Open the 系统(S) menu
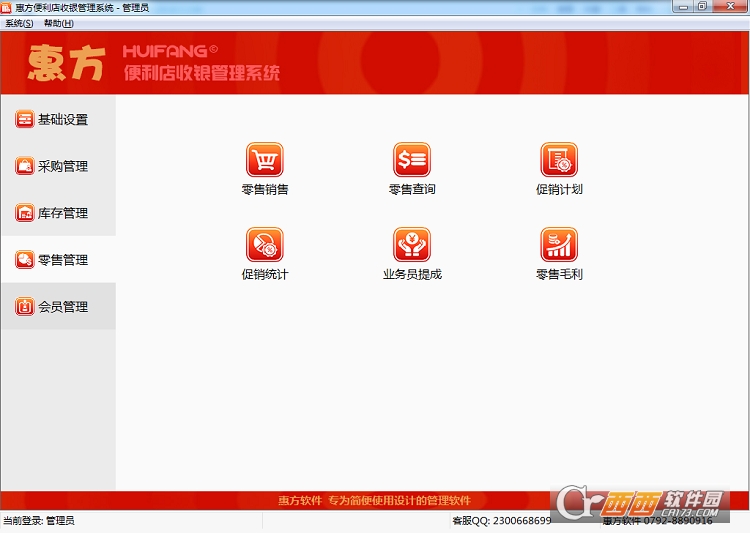750x533 pixels. tap(19, 23)
